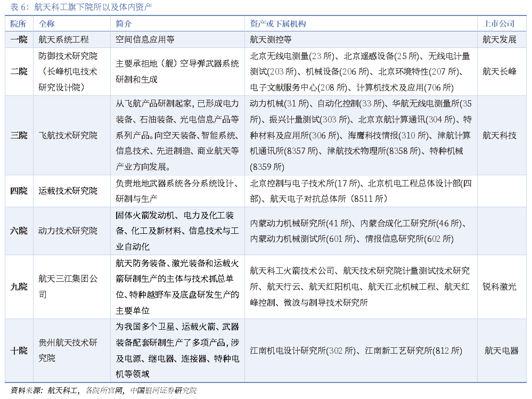Select the 六院 row label
The image size is (532, 399).
(x=19, y=231)
